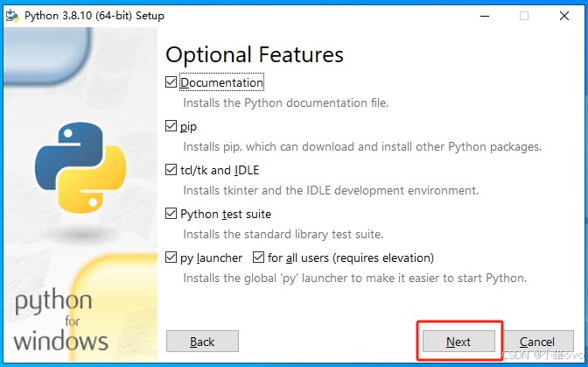Uncheck the Python test suite option
The width and height of the screenshot is (588, 367).
pyautogui.click(x=171, y=214)
